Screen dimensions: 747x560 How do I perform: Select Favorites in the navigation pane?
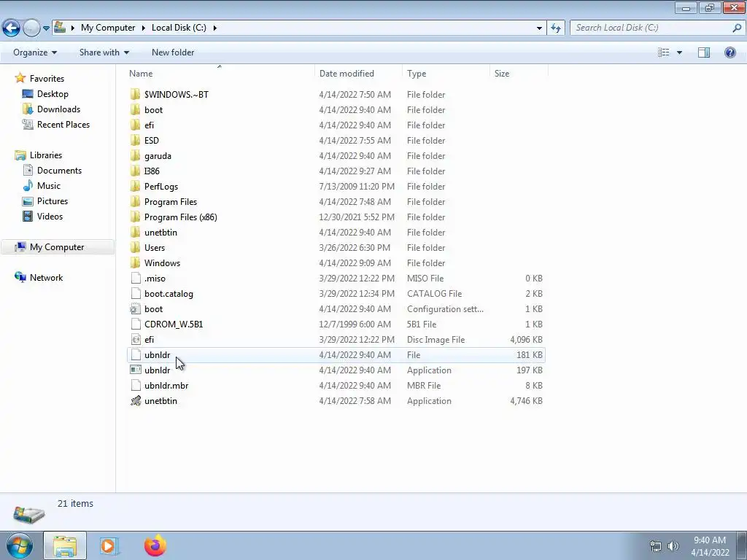(x=47, y=79)
